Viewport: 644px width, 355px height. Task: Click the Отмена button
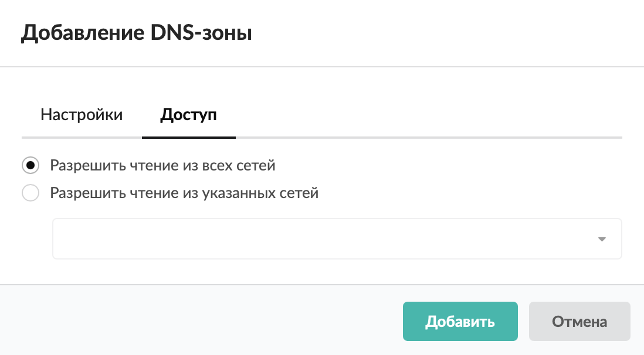point(579,322)
